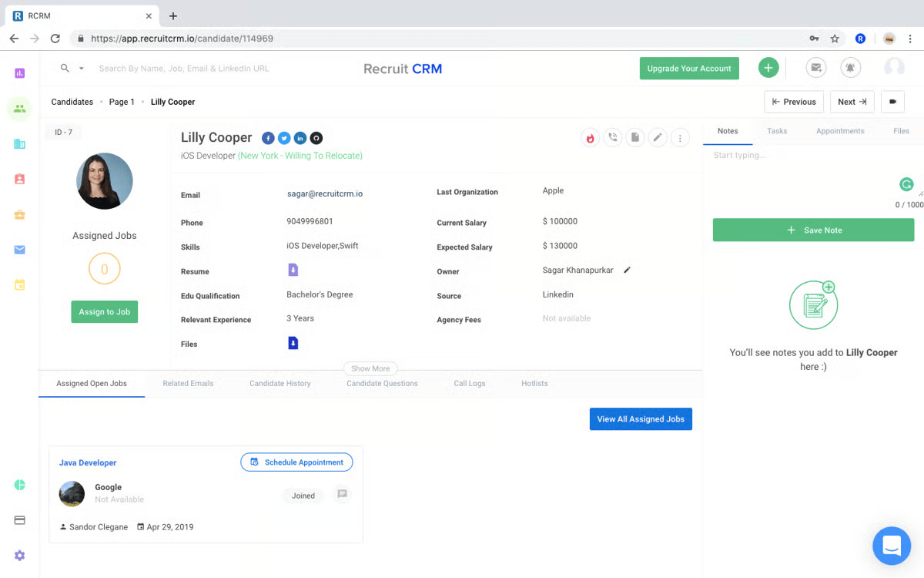Click Show More to expand candidate details
924x578 pixels.
[370, 368]
